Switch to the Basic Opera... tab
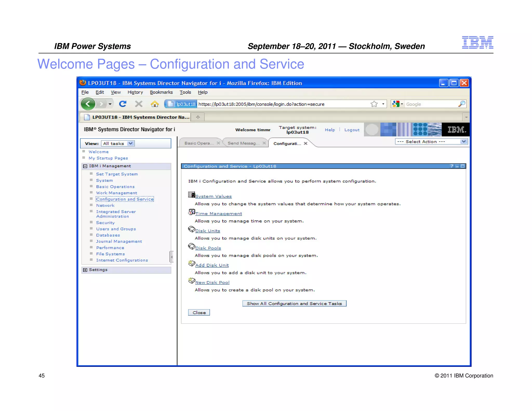Viewport: 532px width, 411px height. (199, 143)
